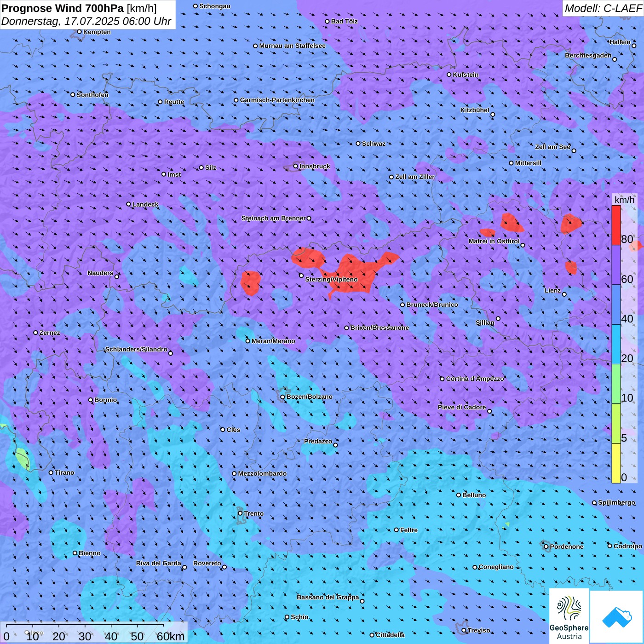Viewport: 644px width, 644px height.
Task: Click the Meran/Merano label
Action: tap(273, 341)
